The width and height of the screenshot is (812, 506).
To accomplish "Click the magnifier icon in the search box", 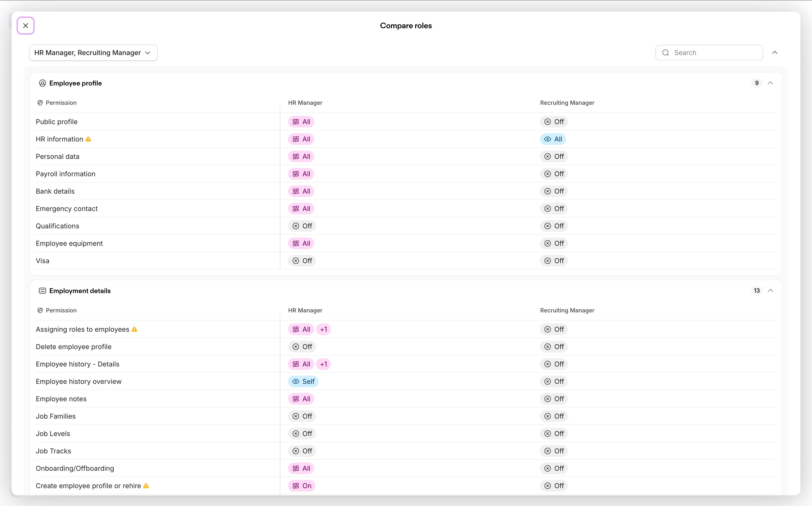I will coord(666,53).
